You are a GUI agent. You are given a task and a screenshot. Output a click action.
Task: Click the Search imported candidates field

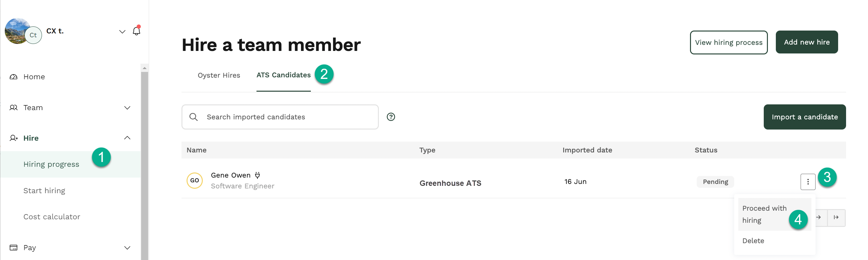tap(280, 117)
